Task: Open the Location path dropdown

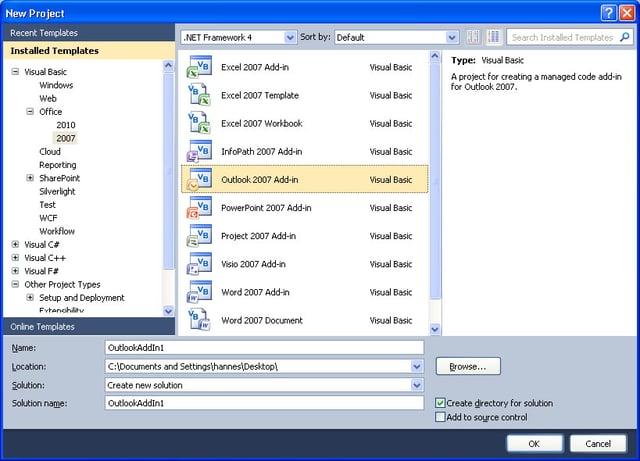Action: (416, 366)
